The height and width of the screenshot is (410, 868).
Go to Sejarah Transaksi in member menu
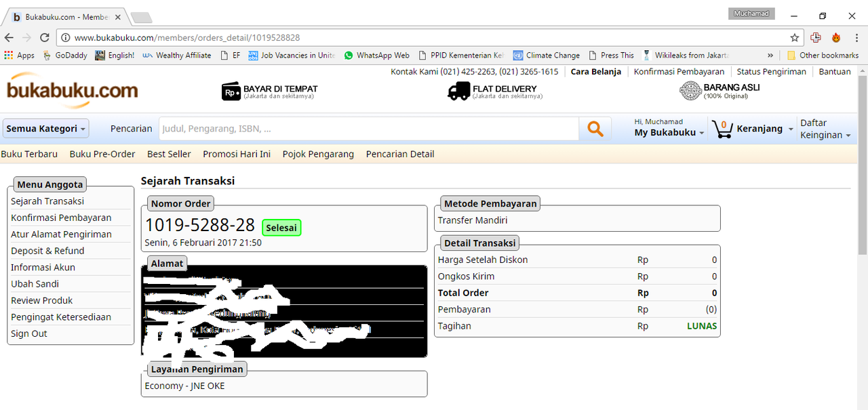tap(47, 201)
